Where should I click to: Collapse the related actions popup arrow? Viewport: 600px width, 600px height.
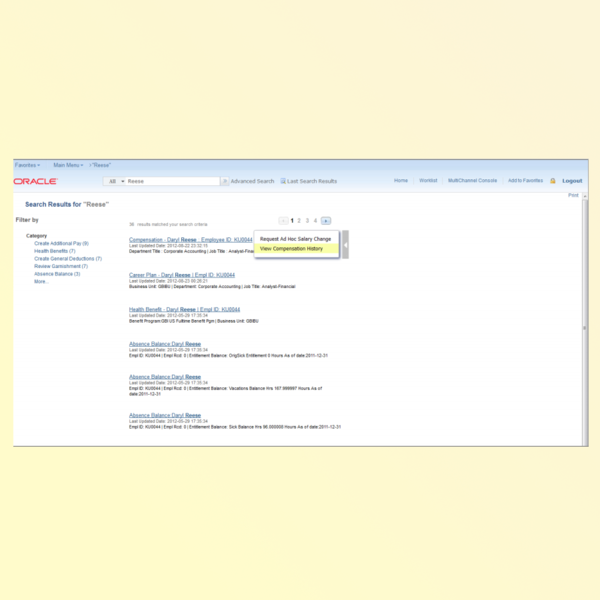click(x=345, y=243)
